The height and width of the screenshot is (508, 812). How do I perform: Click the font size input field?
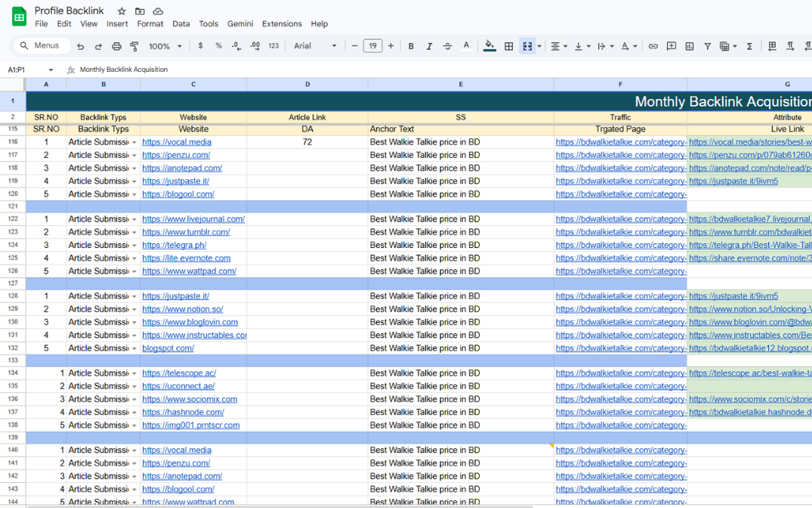(372, 46)
